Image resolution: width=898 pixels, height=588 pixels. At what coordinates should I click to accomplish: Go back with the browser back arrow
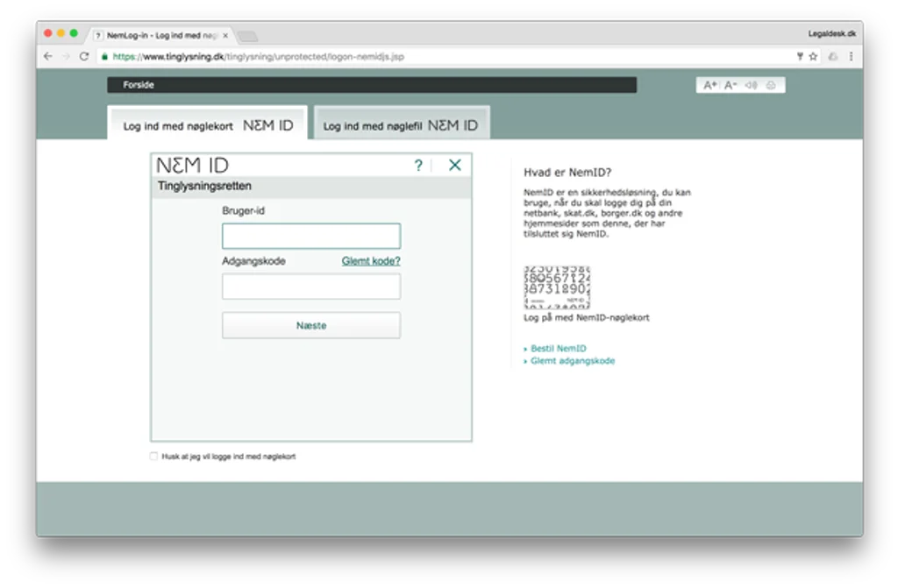[48, 56]
